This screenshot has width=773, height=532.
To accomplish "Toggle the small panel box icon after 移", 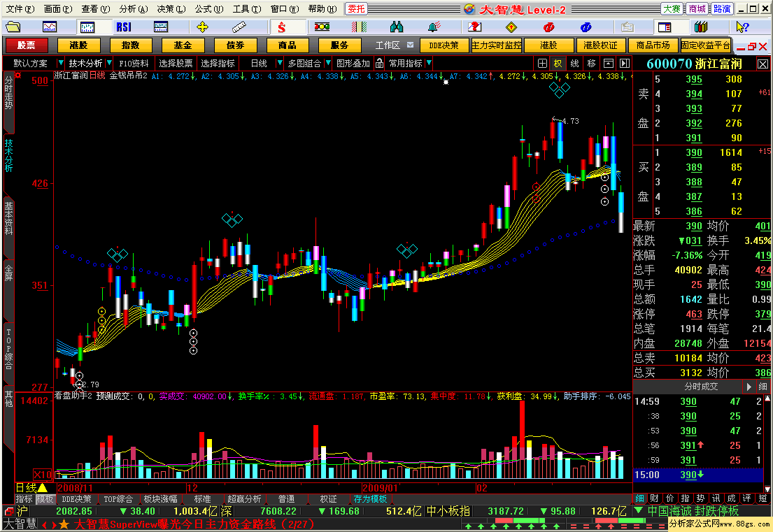I will click(x=609, y=63).
